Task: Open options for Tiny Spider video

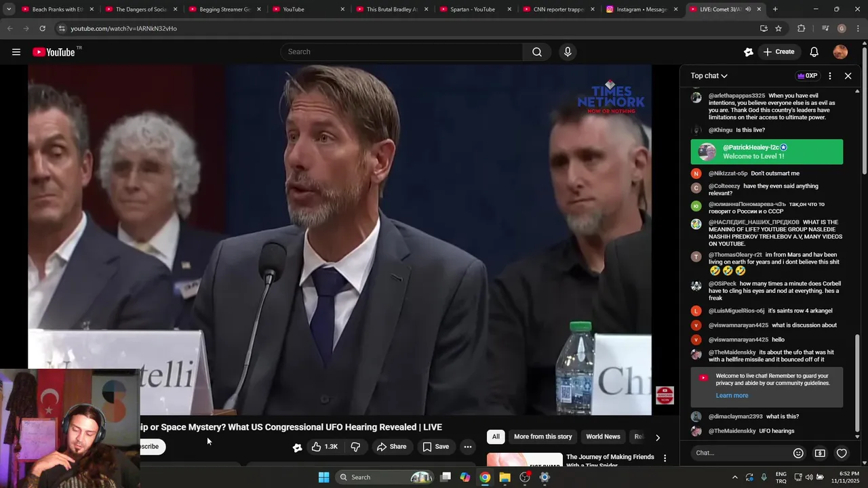Action: [x=665, y=459]
